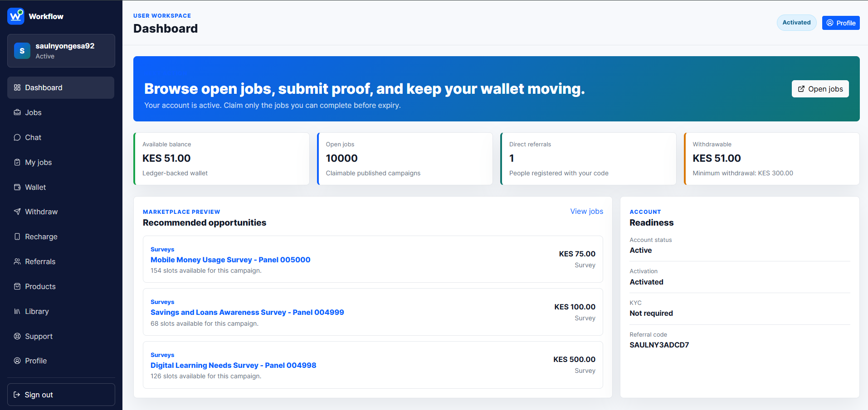Click the 'Readiness' heading
Image resolution: width=868 pixels, height=410 pixels.
[652, 222]
